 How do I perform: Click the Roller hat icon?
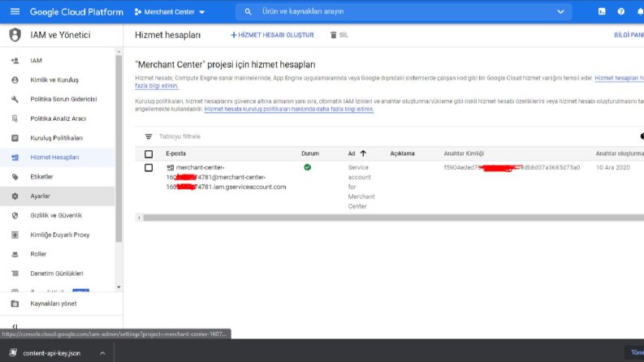[x=15, y=254]
